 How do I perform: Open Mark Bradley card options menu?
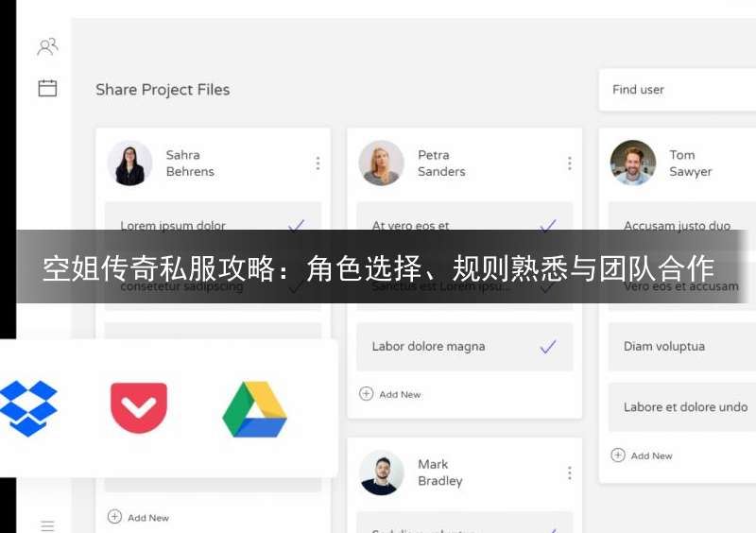(570, 473)
